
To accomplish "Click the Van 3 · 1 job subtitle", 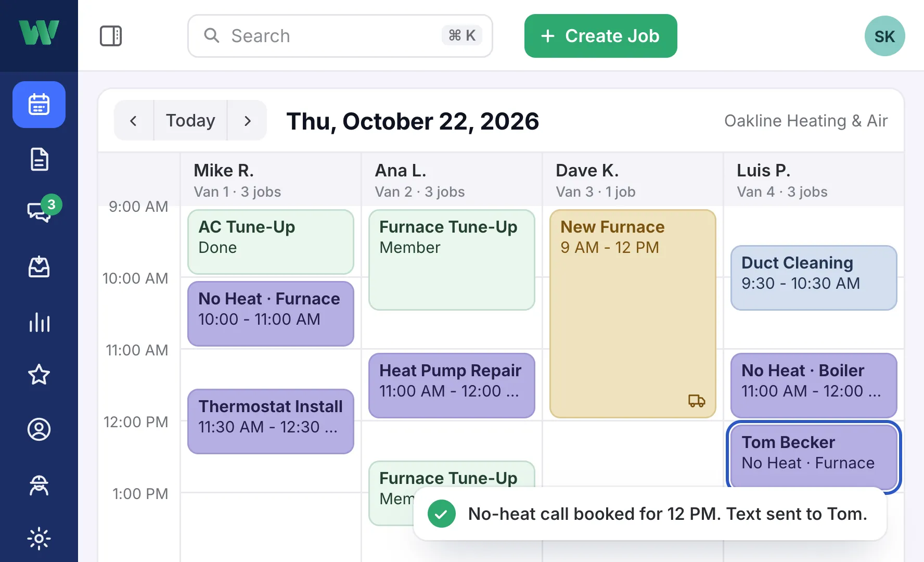I will [596, 192].
